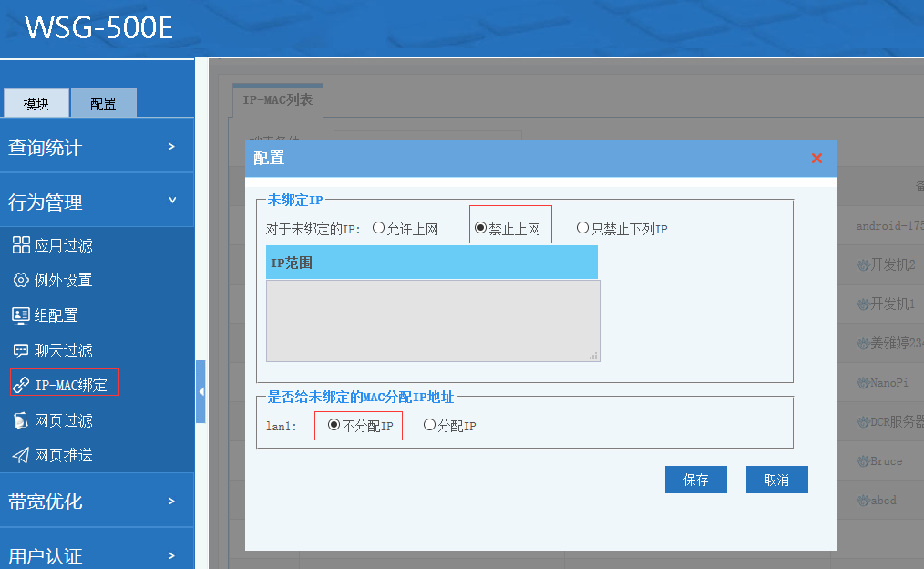Switch to the 配置 tab
924x569 pixels.
click(x=103, y=104)
